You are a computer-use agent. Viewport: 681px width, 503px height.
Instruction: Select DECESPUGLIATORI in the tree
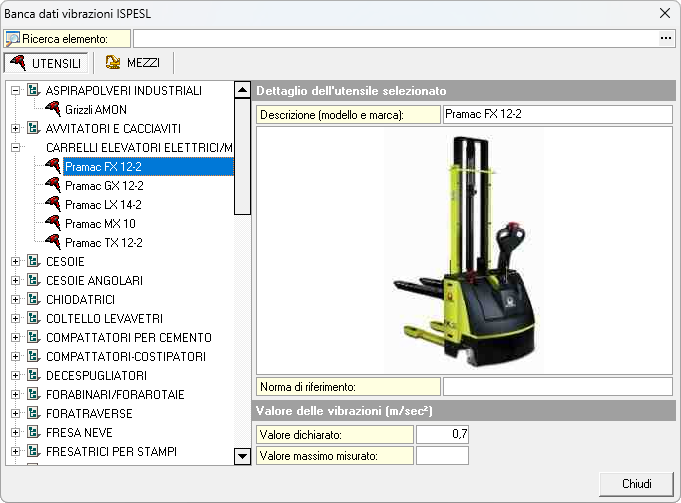tap(95, 376)
